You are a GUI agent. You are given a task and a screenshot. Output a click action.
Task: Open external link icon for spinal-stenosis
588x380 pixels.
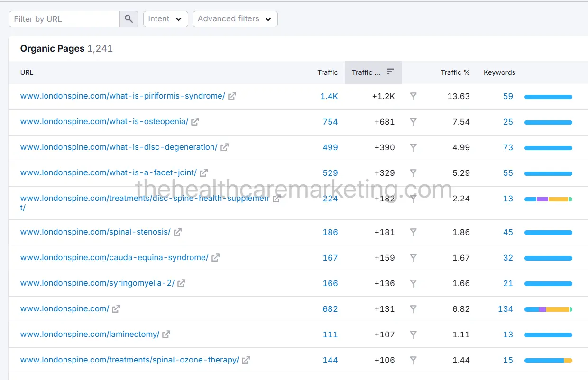(x=177, y=232)
